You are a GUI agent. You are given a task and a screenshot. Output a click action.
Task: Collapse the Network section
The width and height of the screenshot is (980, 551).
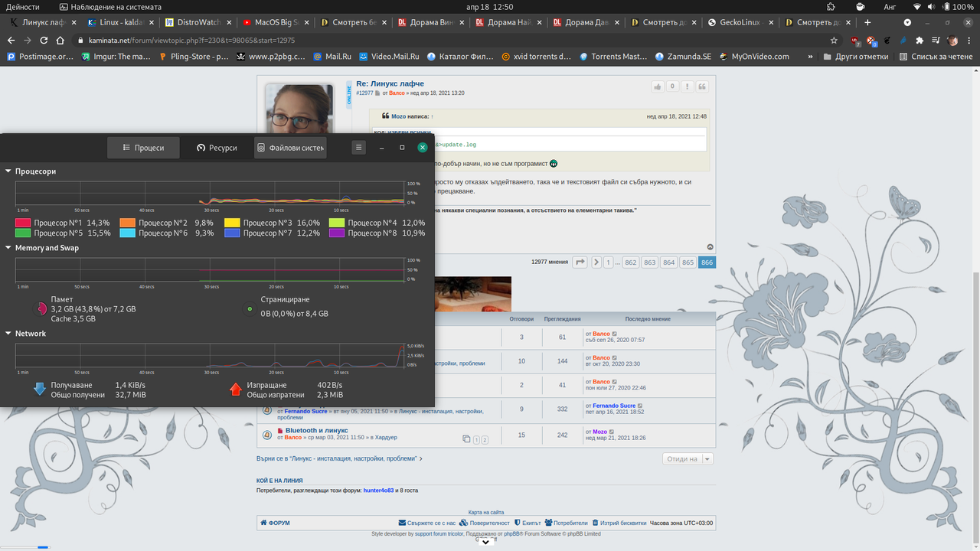pyautogui.click(x=8, y=334)
